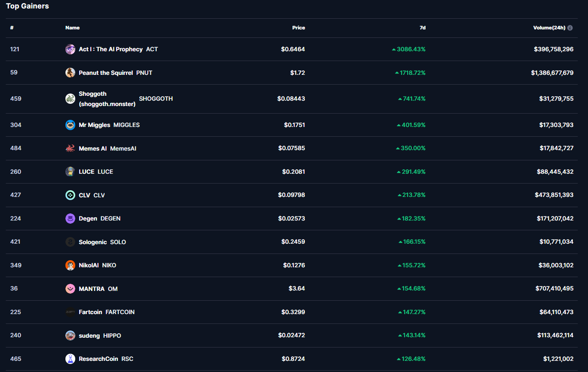
Task: Click the Volume(24h) column header
Action: click(549, 28)
